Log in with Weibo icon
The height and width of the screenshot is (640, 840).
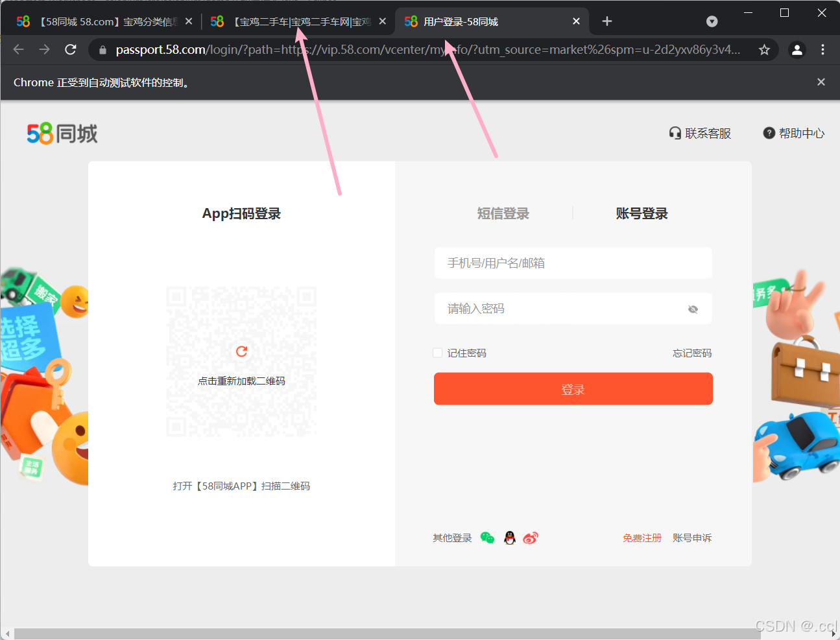coord(531,538)
